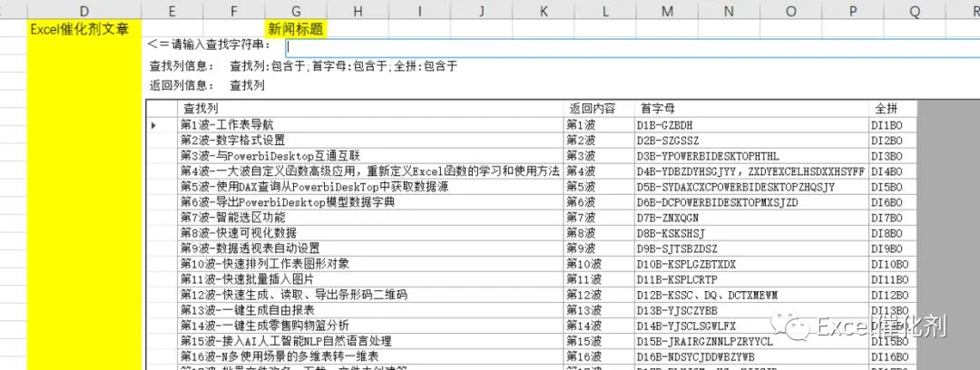The width and height of the screenshot is (980, 370).
Task: Click the current row indicator arrow
Action: pos(153,125)
